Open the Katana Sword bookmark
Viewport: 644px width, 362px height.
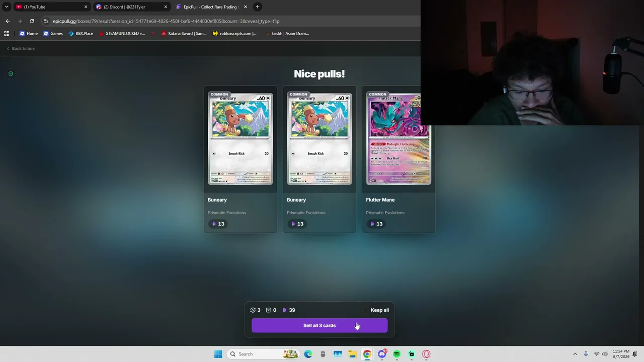coord(184,34)
